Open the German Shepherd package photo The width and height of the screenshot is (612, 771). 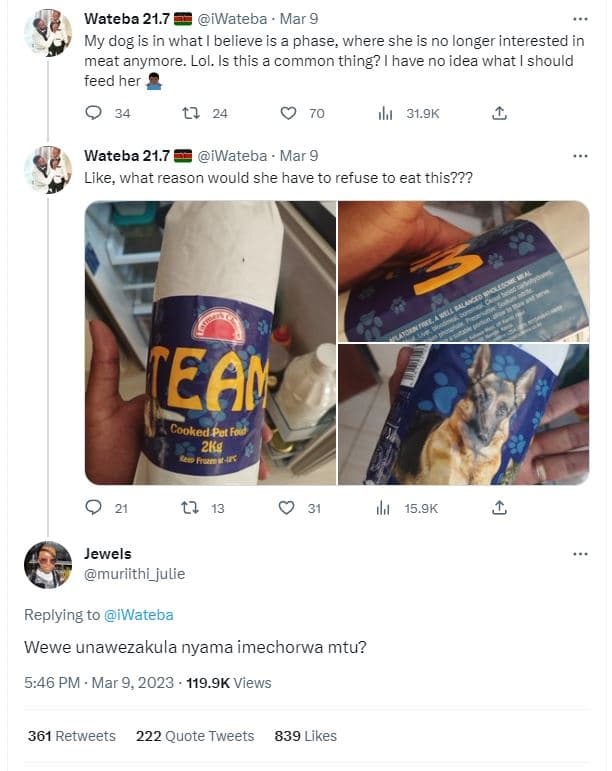point(462,414)
